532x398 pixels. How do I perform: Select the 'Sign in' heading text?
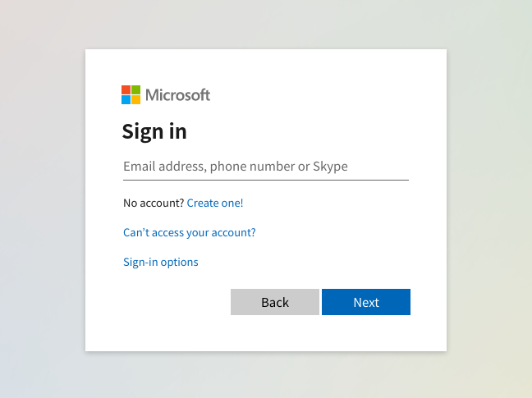coord(154,131)
